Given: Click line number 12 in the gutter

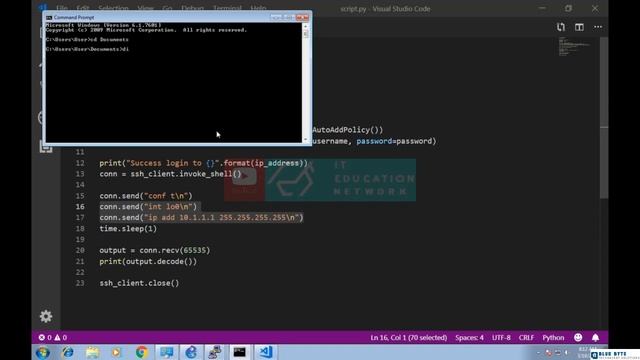Looking at the screenshot, I should pyautogui.click(x=80, y=163).
